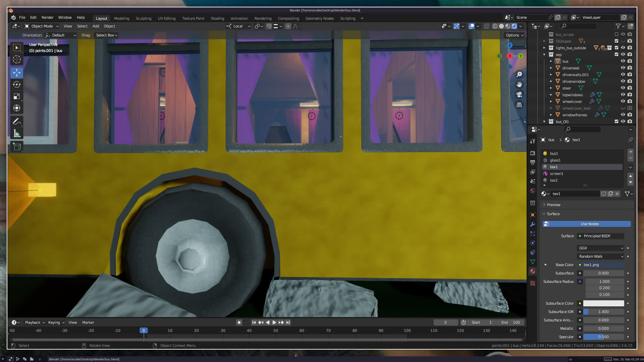Image resolution: width=644 pixels, height=362 pixels.
Task: Toggle lights_bus_outside collection exclude checkbox
Action: 616,48
